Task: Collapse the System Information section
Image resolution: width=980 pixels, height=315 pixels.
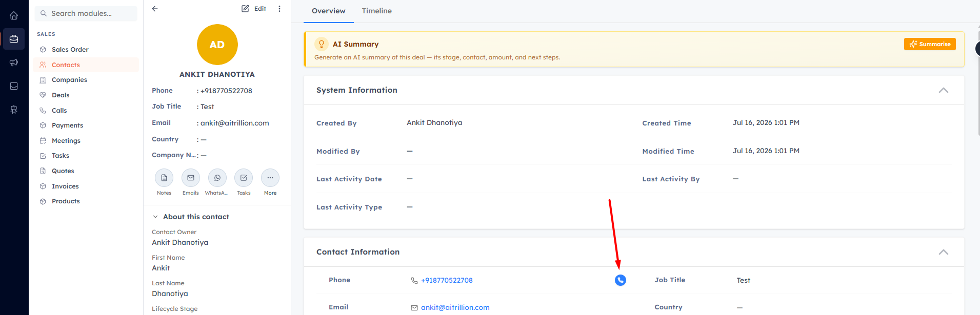Action: tap(943, 90)
